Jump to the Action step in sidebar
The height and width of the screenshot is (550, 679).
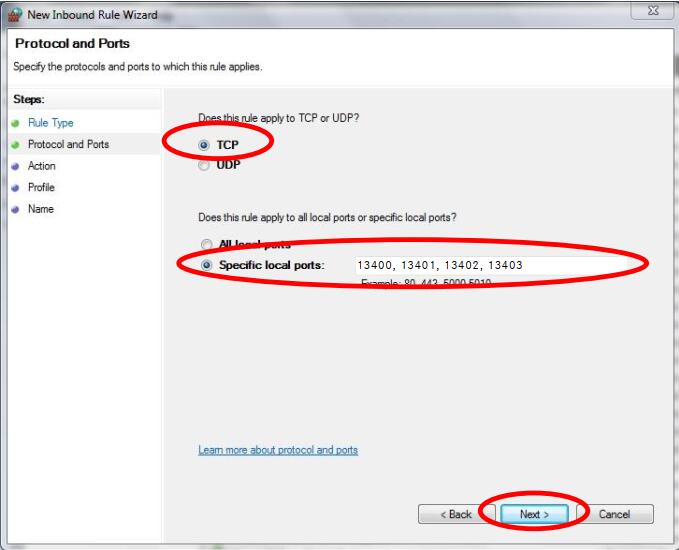click(42, 166)
